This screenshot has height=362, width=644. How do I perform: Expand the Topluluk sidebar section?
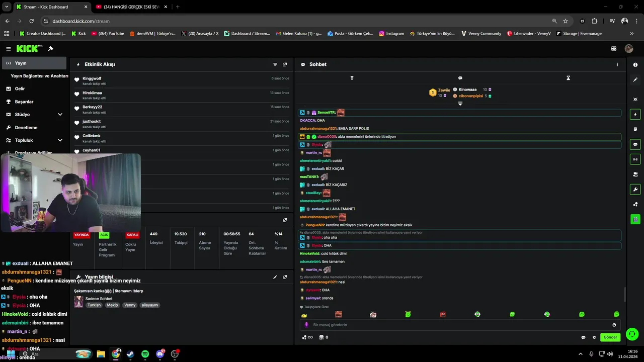[x=60, y=140]
